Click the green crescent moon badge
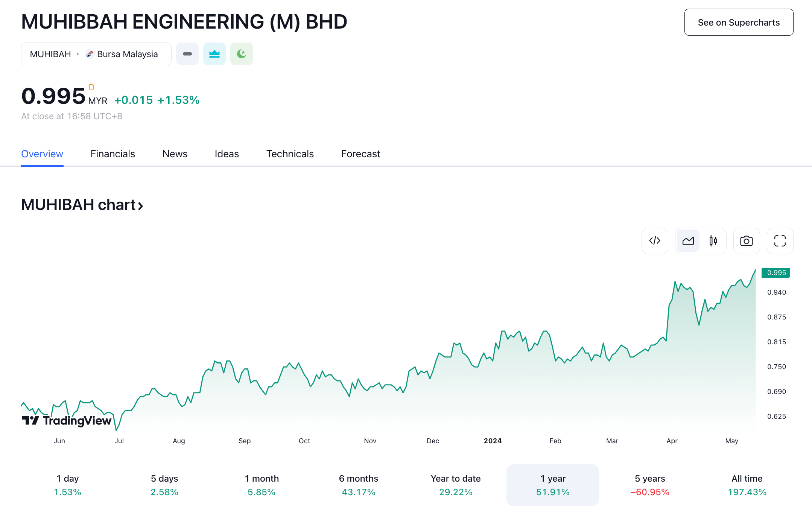 click(x=242, y=54)
